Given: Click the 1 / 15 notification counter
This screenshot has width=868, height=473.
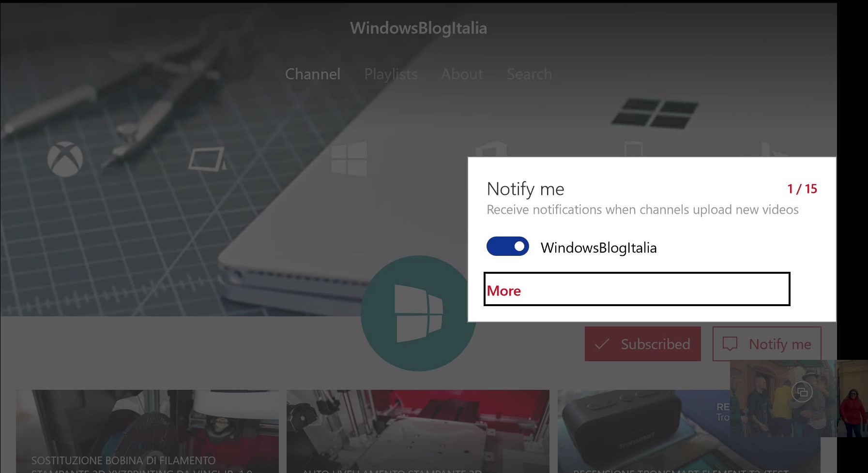Looking at the screenshot, I should coord(802,189).
